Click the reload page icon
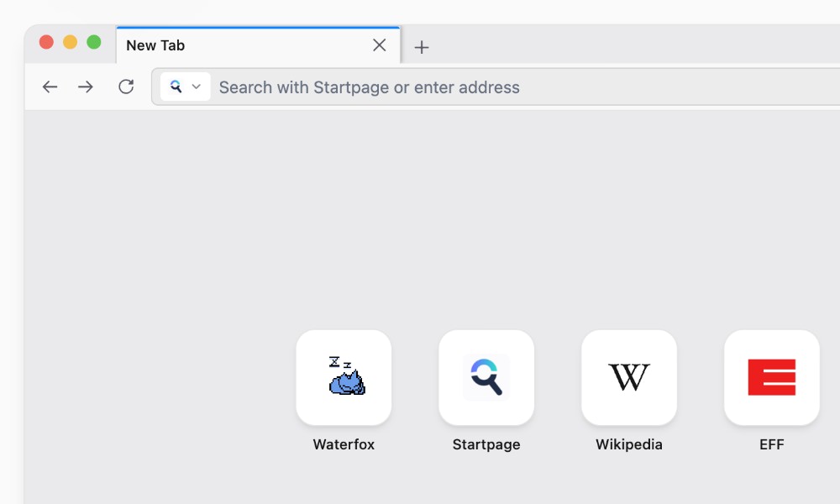The width and height of the screenshot is (840, 504). [x=127, y=87]
